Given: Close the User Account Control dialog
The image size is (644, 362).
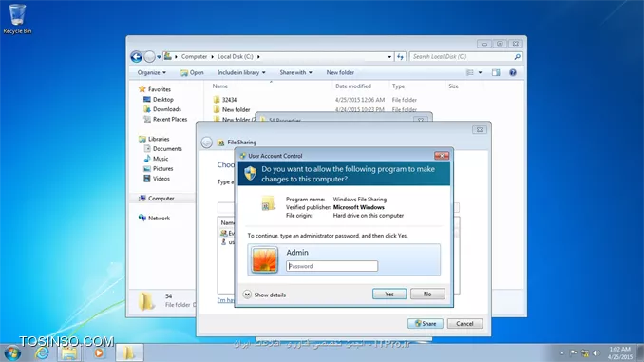Looking at the screenshot, I should [442, 155].
